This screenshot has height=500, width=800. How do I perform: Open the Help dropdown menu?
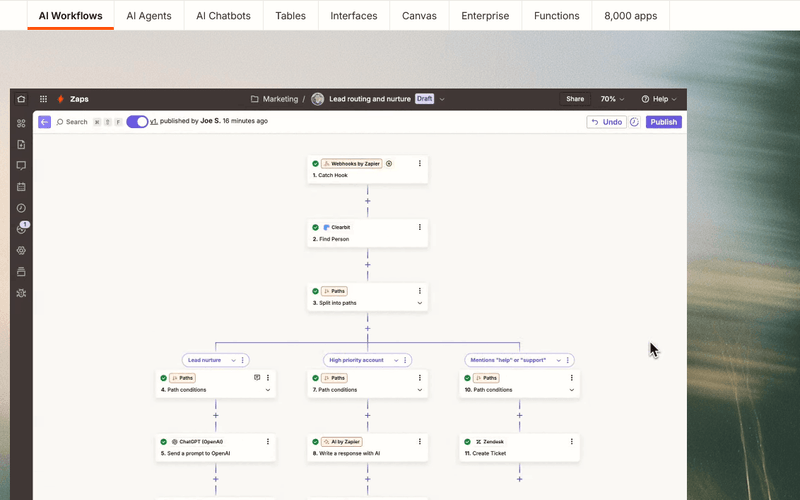click(x=659, y=99)
